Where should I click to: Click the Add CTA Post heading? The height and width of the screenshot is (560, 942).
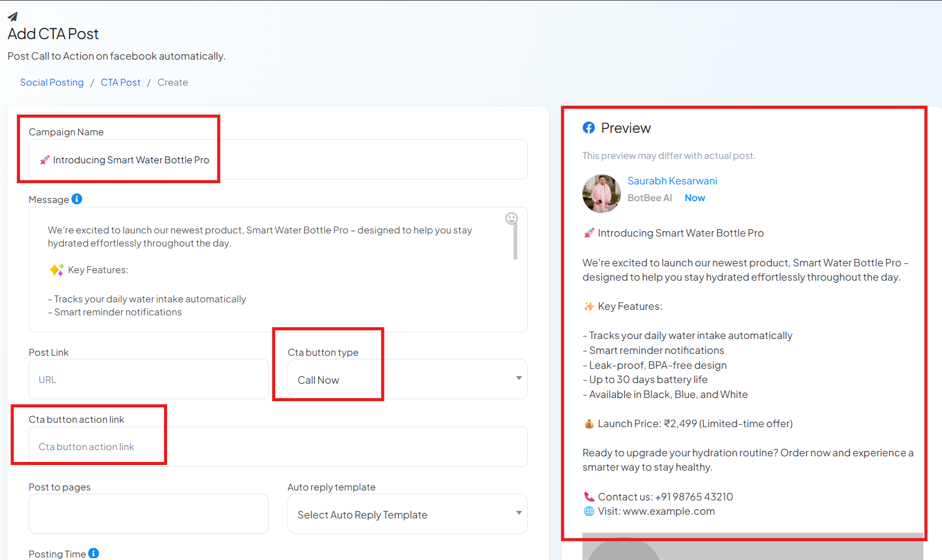pos(53,34)
